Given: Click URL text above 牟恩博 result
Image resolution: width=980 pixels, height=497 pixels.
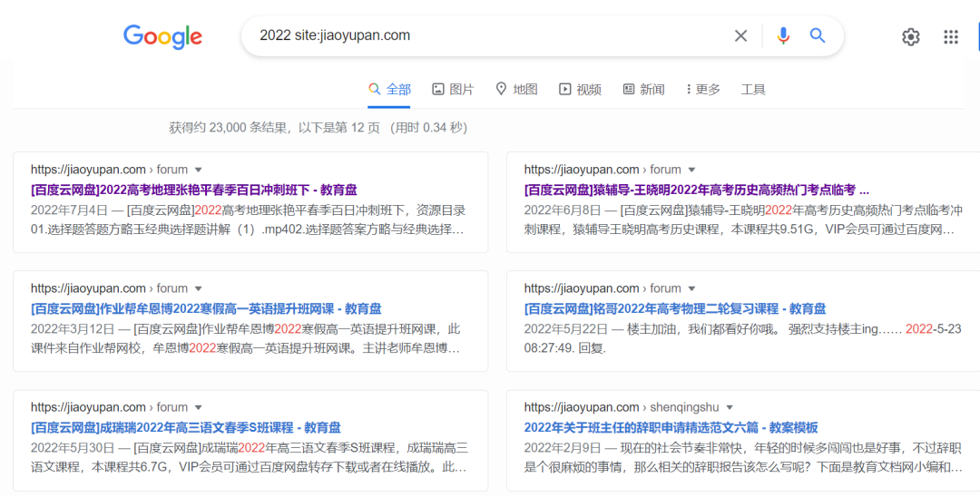Looking at the screenshot, I should coord(110,287).
